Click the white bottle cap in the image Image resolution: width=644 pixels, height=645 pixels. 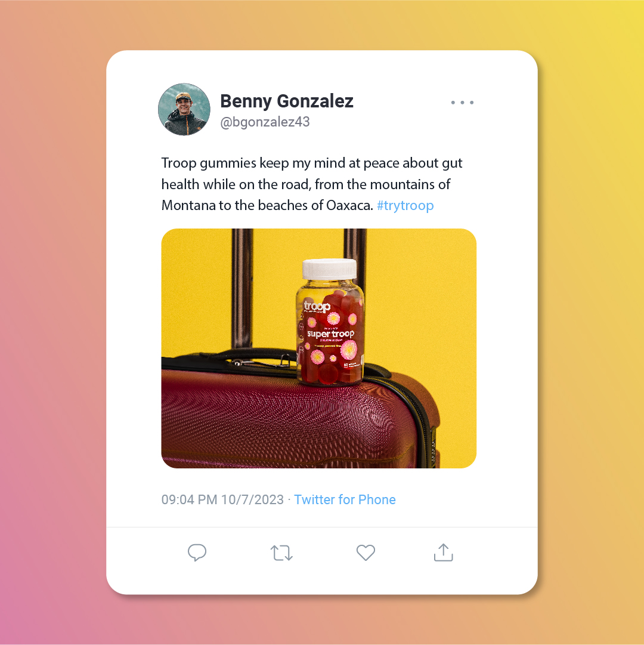point(329,269)
